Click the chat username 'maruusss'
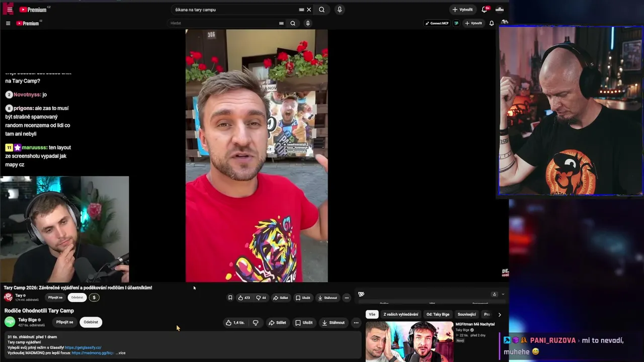 34,147
